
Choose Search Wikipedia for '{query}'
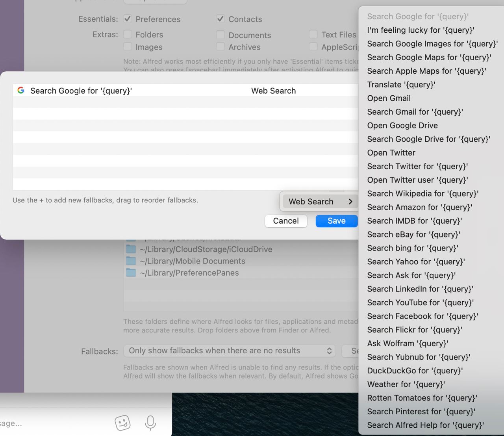(x=431, y=193)
